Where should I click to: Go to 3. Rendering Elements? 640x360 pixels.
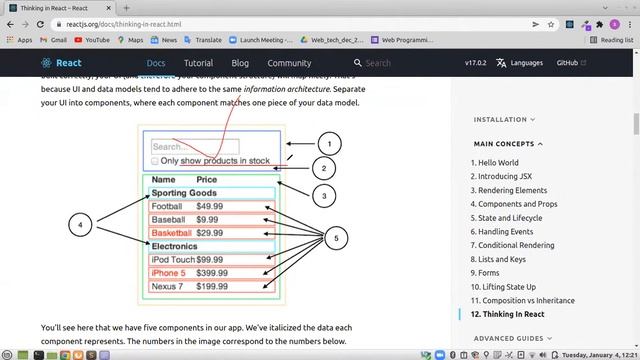(509, 190)
